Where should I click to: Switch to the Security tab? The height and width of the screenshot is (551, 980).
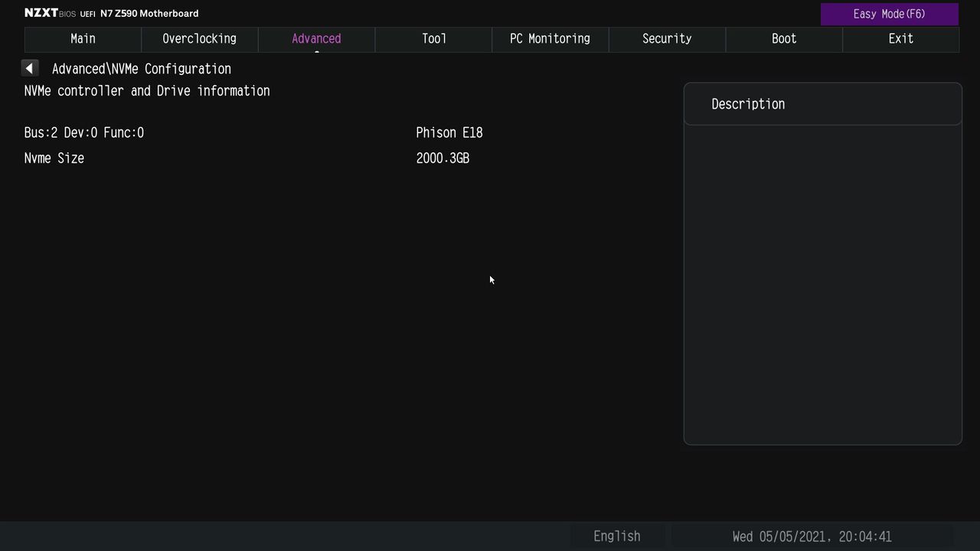[x=667, y=39]
